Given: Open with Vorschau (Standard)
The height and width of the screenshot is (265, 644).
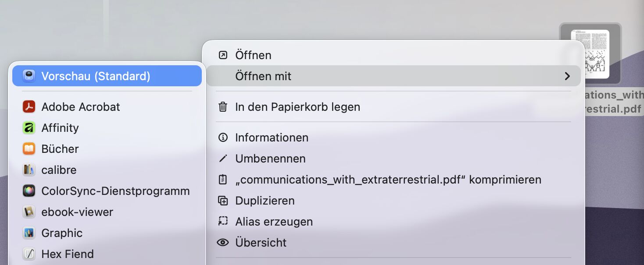Looking at the screenshot, I should pos(96,76).
